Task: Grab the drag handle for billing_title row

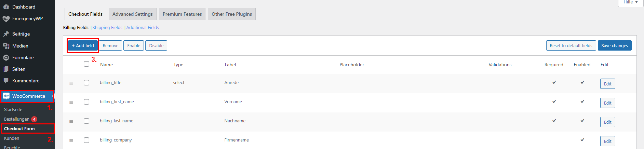Action: coord(71,83)
